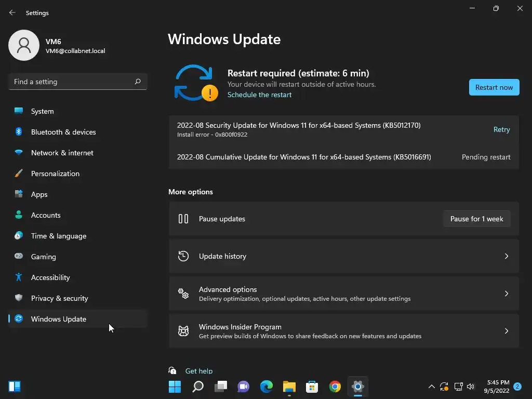Image resolution: width=532 pixels, height=399 pixels.
Task: Click the Install error - 0x800f0922 text
Action: point(212,135)
